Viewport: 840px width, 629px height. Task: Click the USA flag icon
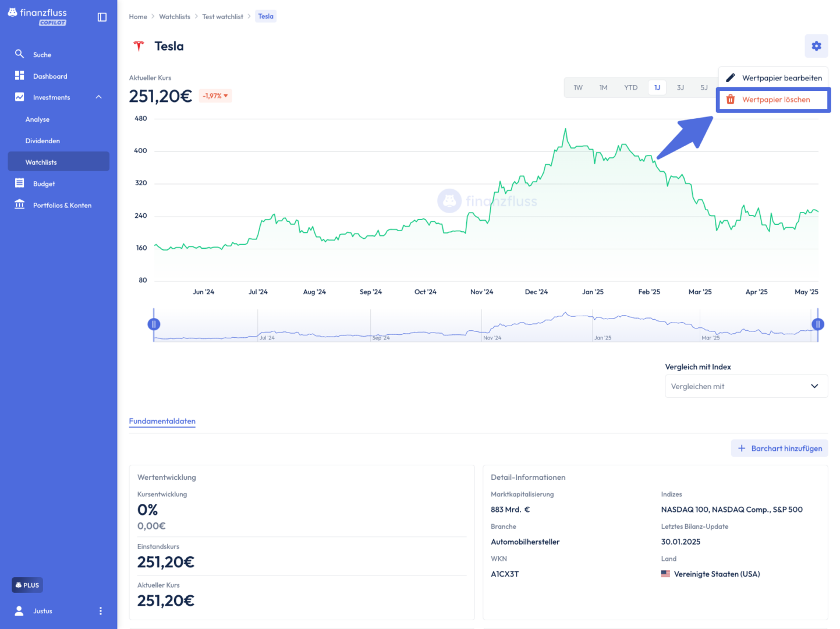coord(665,574)
